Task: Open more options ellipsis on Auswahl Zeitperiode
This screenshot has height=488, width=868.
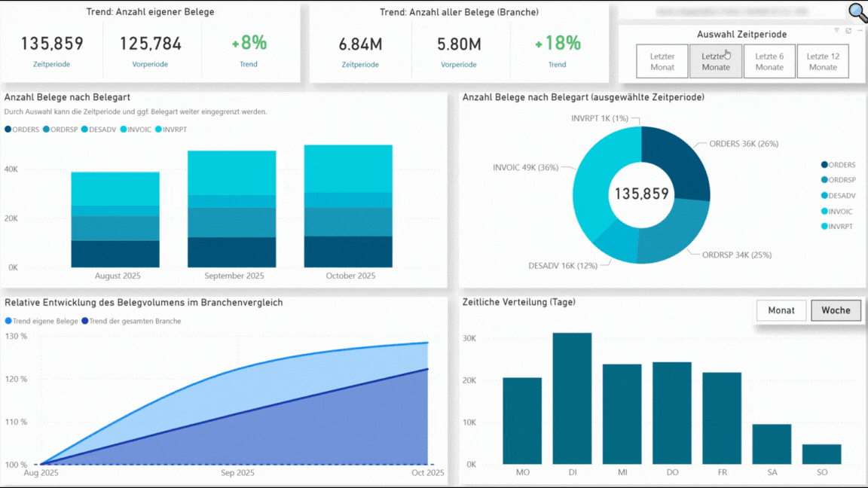Action: tap(859, 31)
